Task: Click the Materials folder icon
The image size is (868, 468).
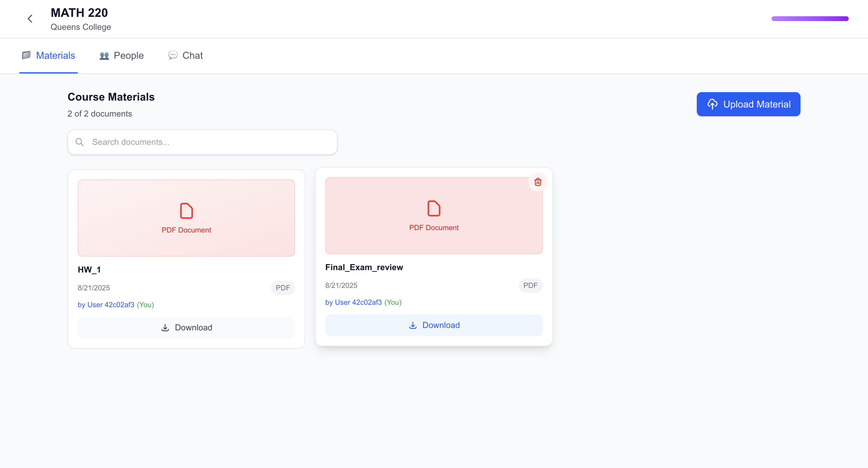Action: pos(26,55)
